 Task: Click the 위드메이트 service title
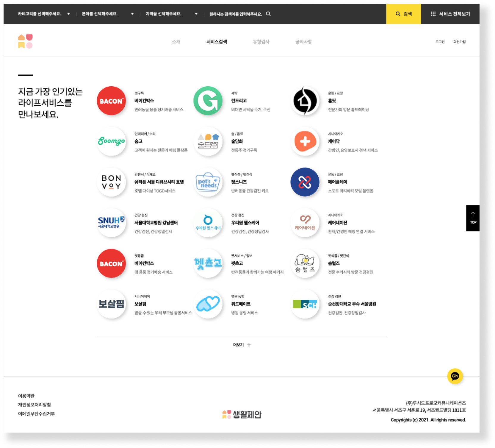click(x=241, y=304)
